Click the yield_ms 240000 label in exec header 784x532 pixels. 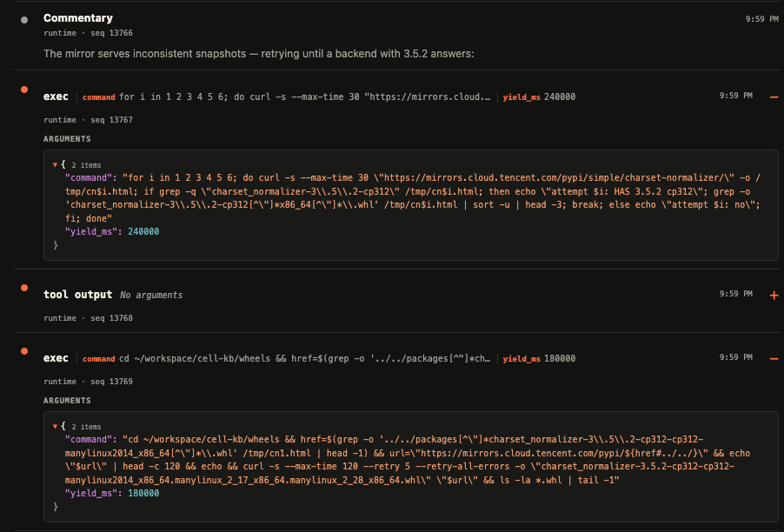[539, 97]
